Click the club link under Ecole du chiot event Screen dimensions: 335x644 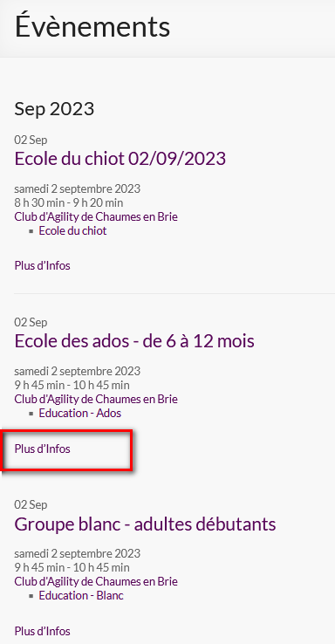tap(96, 216)
